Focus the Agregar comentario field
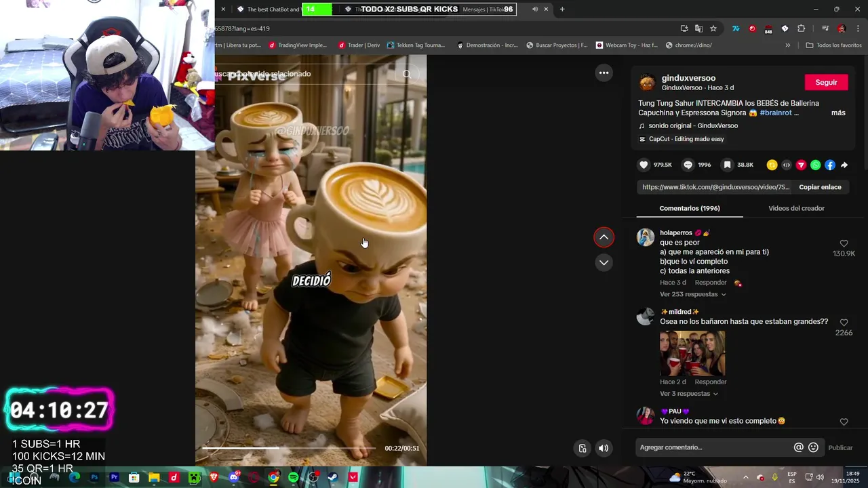Image resolution: width=868 pixels, height=488 pixels. [713, 447]
